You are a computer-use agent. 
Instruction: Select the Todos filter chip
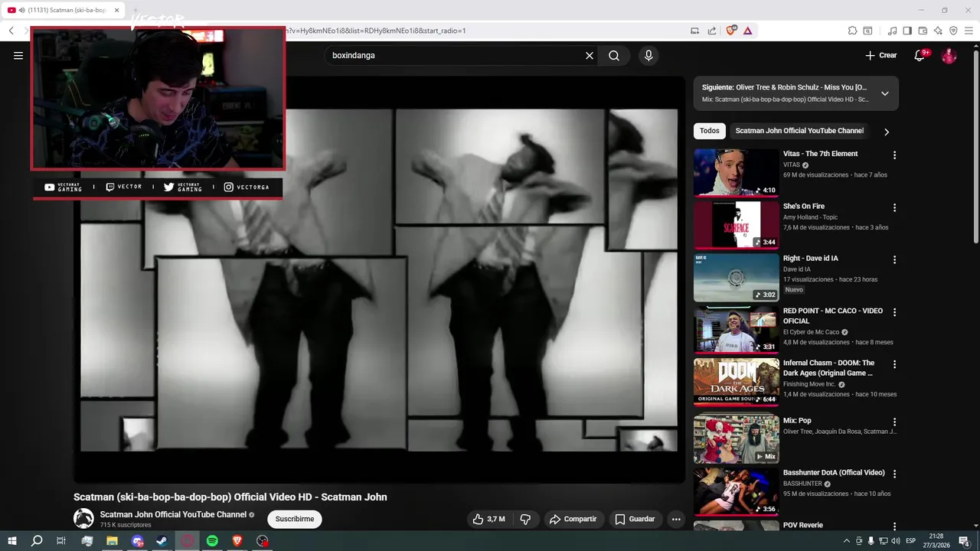coord(710,131)
